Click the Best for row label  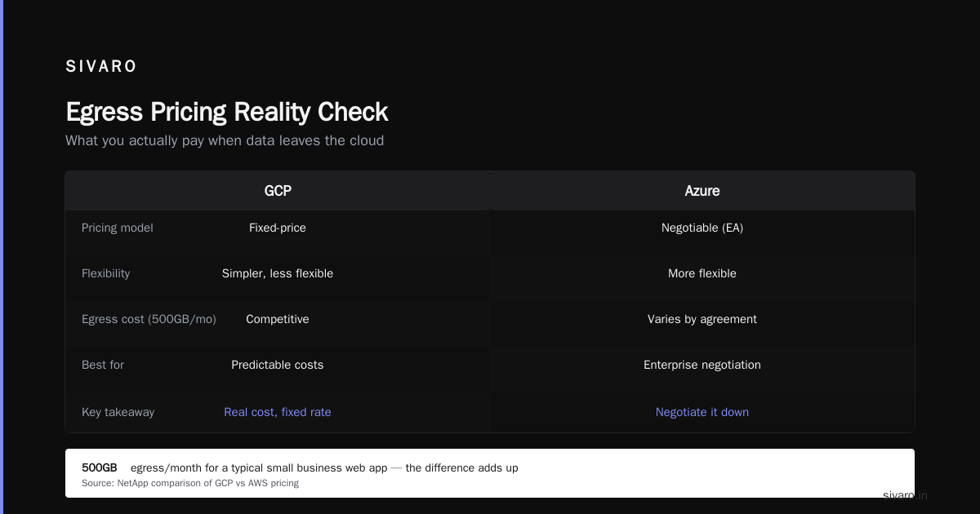coord(103,365)
